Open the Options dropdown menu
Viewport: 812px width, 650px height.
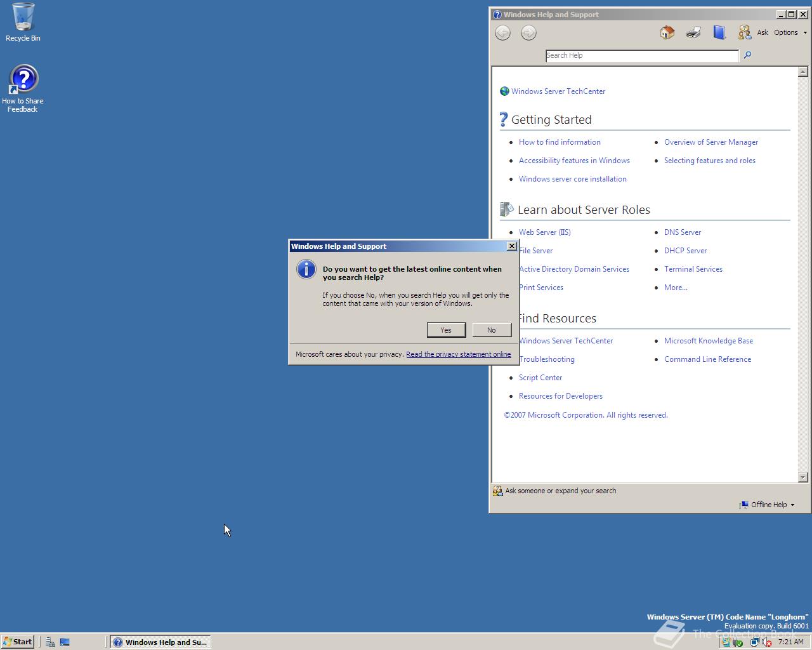790,32
